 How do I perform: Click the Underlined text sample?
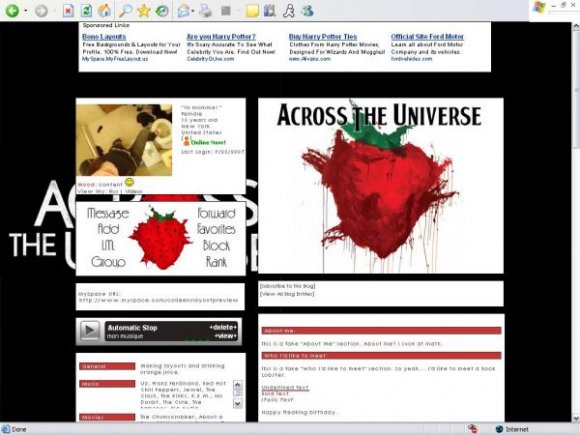click(x=285, y=387)
